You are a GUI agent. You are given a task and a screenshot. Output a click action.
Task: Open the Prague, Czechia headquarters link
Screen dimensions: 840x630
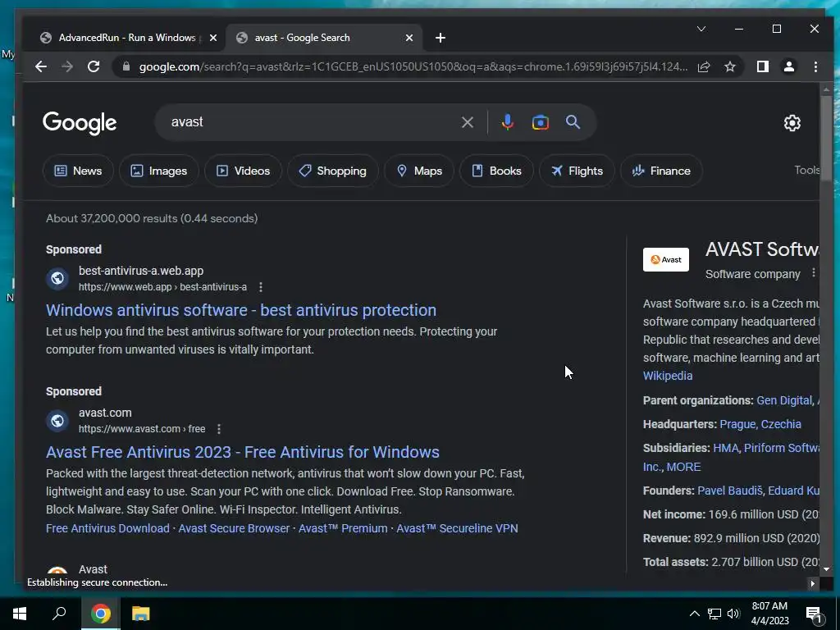click(760, 424)
